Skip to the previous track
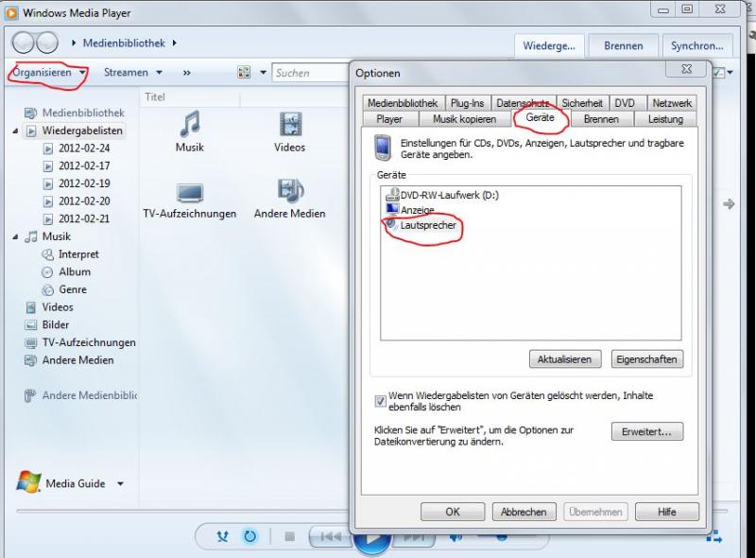The image size is (756, 558). [331, 536]
